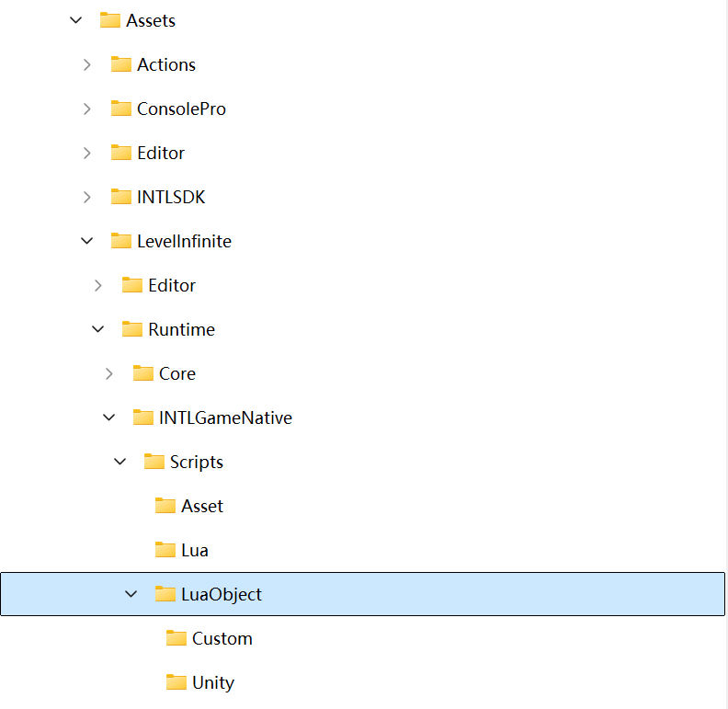Click the Asset folder icon
The width and height of the screenshot is (728, 709).
pos(165,506)
